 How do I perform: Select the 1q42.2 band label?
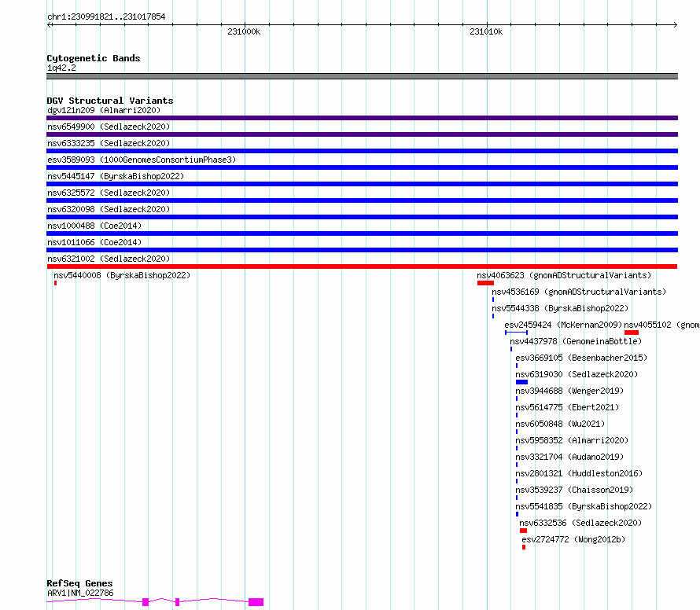(61, 68)
